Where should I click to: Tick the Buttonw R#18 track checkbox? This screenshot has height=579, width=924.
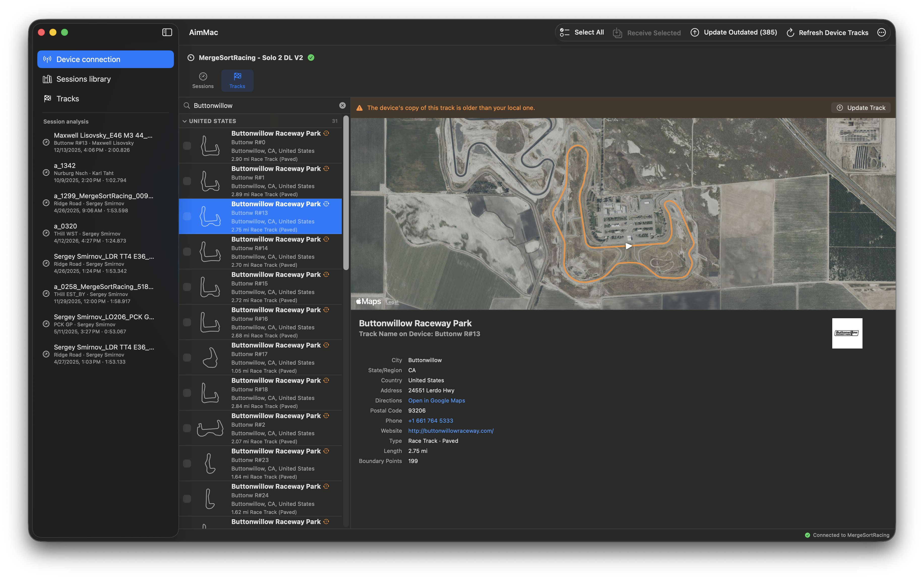tap(187, 392)
